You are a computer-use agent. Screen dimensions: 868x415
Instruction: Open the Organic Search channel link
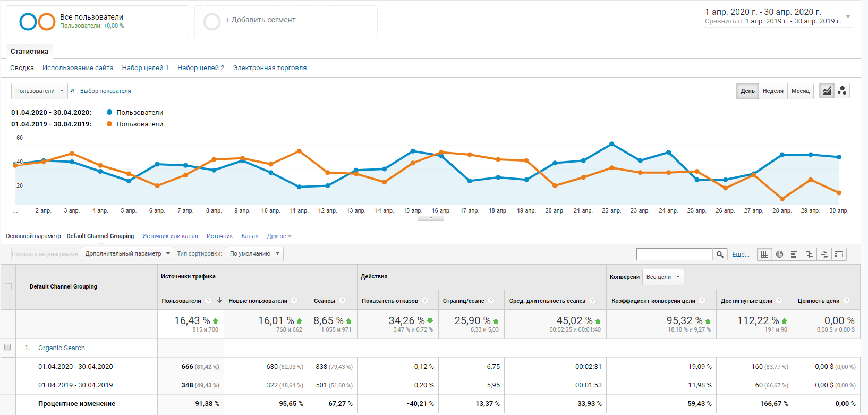[x=62, y=348]
